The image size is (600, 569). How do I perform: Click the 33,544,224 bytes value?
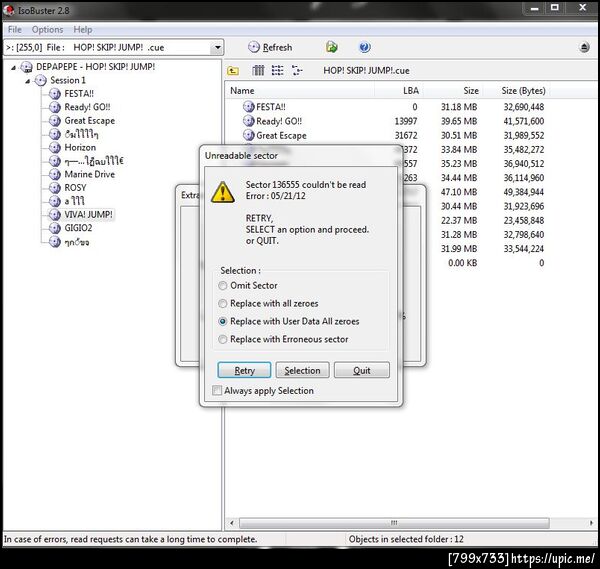coord(523,249)
